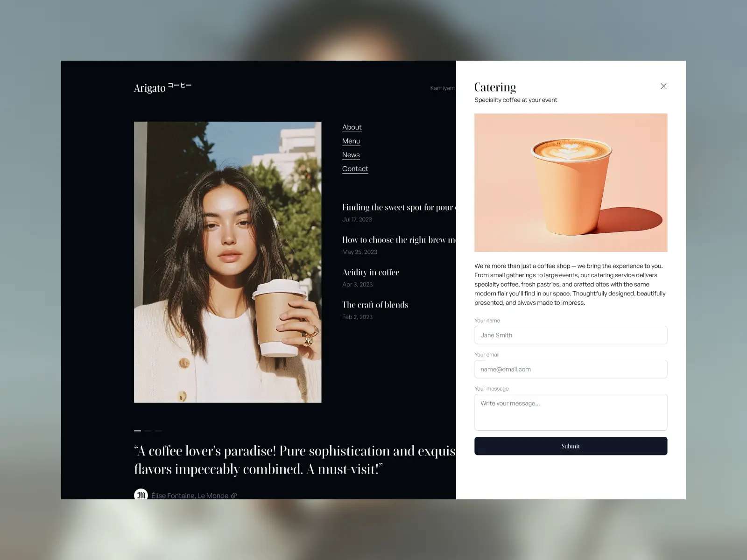Select the Contact navigation link
Screen dimensions: 747x560
355,169
